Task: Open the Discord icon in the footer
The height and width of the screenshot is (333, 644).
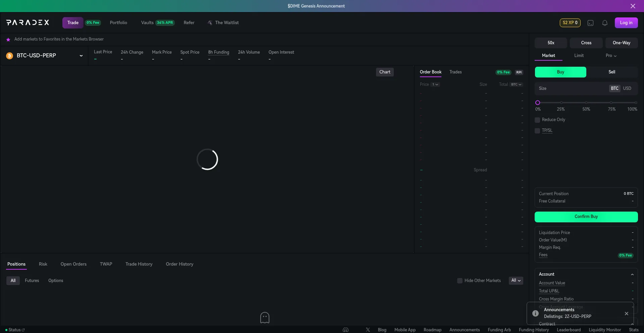Action: click(x=345, y=330)
